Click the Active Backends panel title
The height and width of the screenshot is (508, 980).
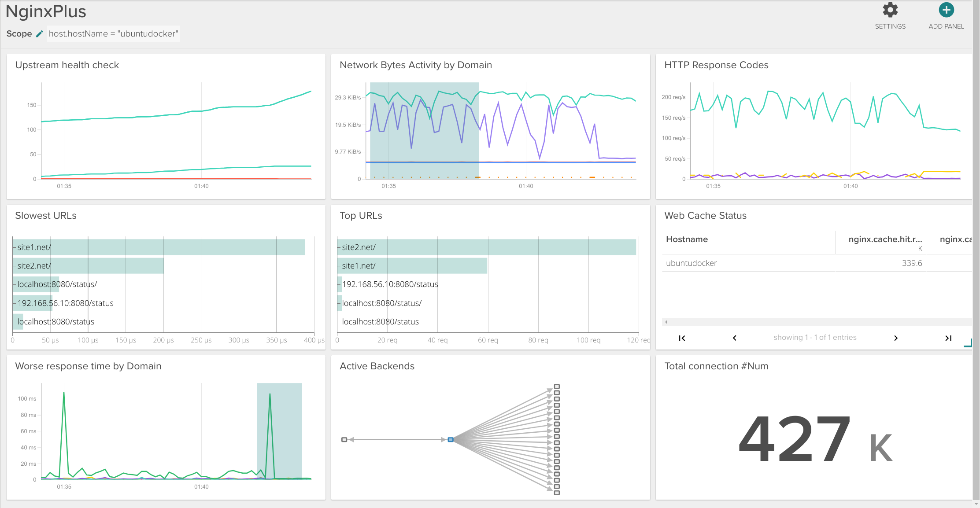coord(377,366)
